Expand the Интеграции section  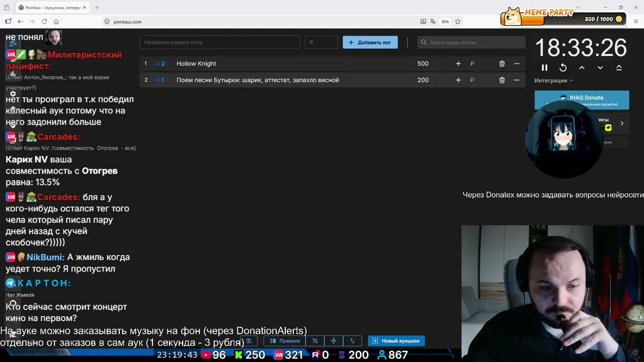click(553, 80)
